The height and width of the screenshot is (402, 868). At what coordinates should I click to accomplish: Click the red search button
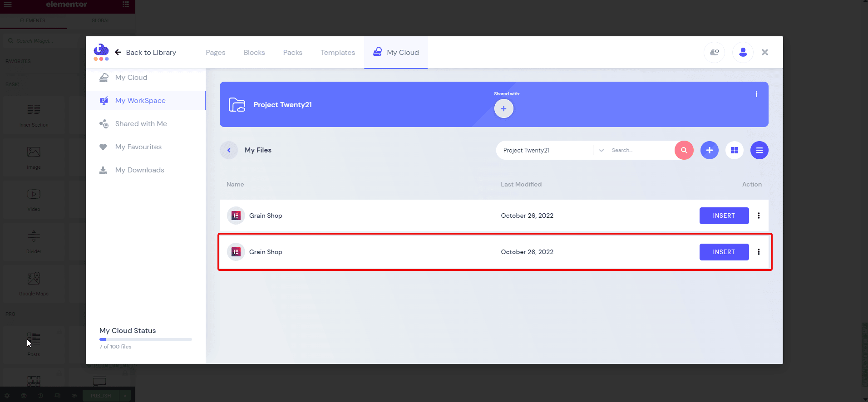[x=684, y=150]
